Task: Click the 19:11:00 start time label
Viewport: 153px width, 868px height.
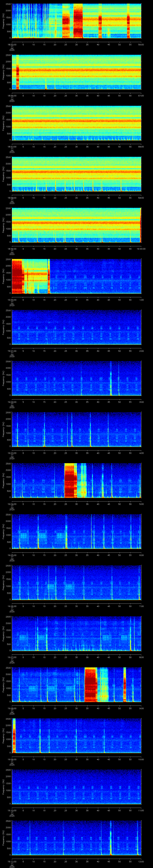Action: click(x=12, y=861)
